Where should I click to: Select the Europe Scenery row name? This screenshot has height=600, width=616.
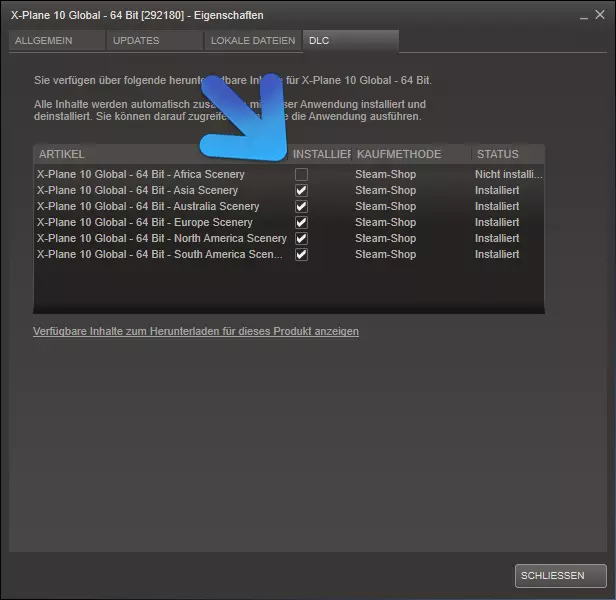[145, 222]
